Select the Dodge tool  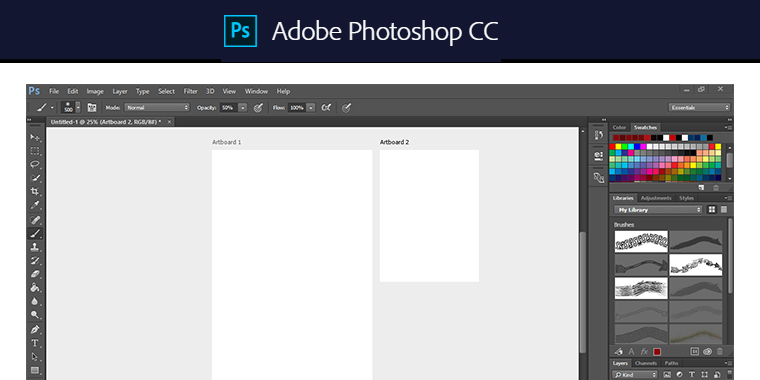(x=35, y=315)
